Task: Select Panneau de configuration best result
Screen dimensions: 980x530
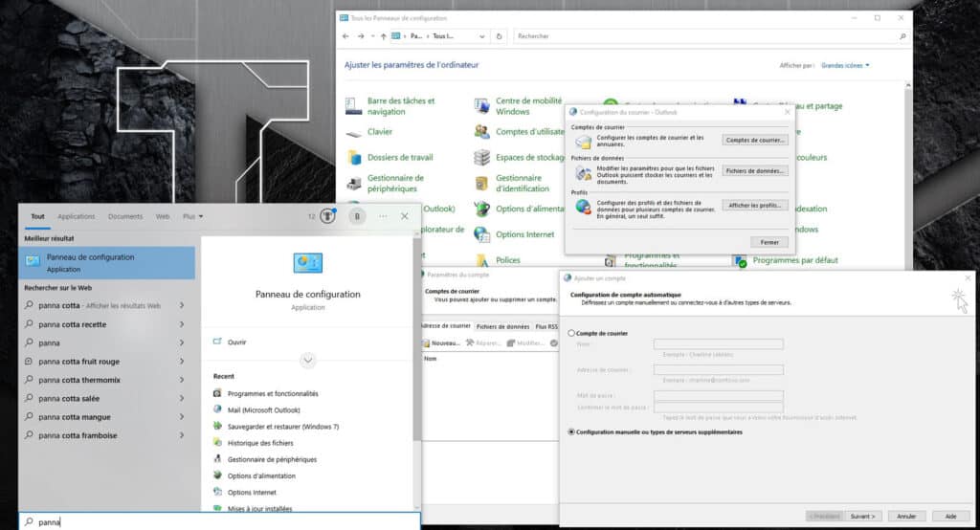Action: pos(107,262)
